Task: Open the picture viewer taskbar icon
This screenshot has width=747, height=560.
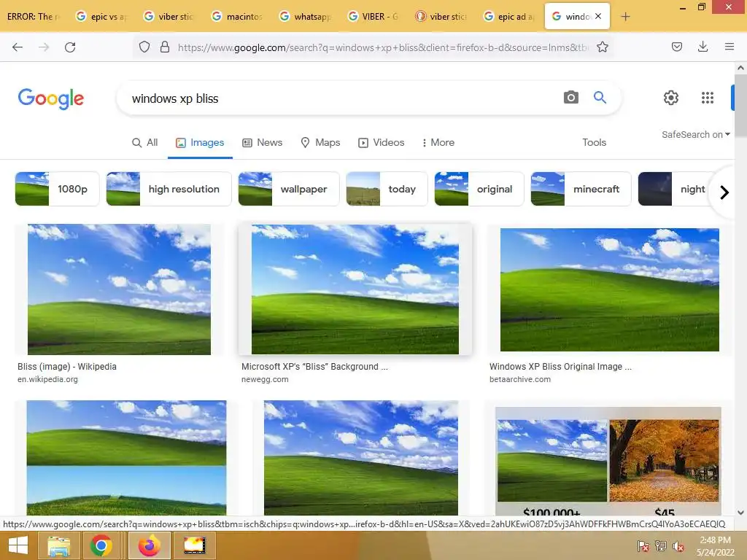Action: 195,545
